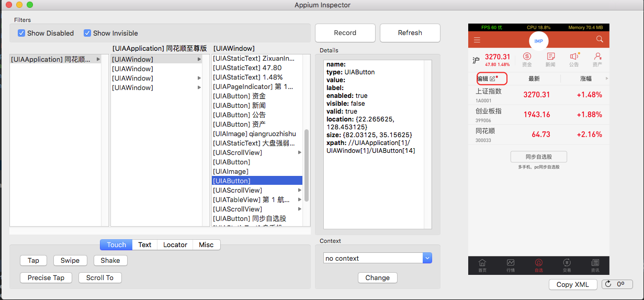
Task: Click the 创业板指 stock row in preview
Action: [x=538, y=115]
